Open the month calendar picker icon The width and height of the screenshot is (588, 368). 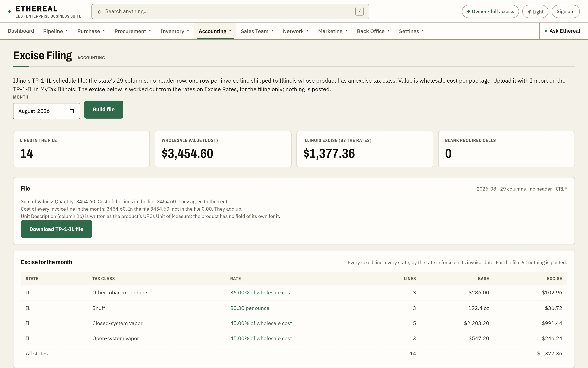(72, 111)
